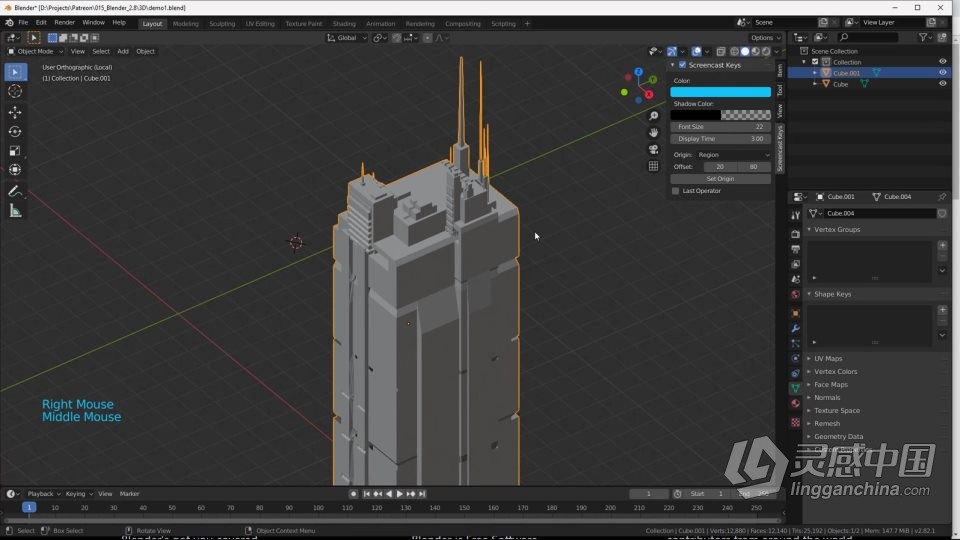Select the 3D Cursor tool

coord(15,91)
